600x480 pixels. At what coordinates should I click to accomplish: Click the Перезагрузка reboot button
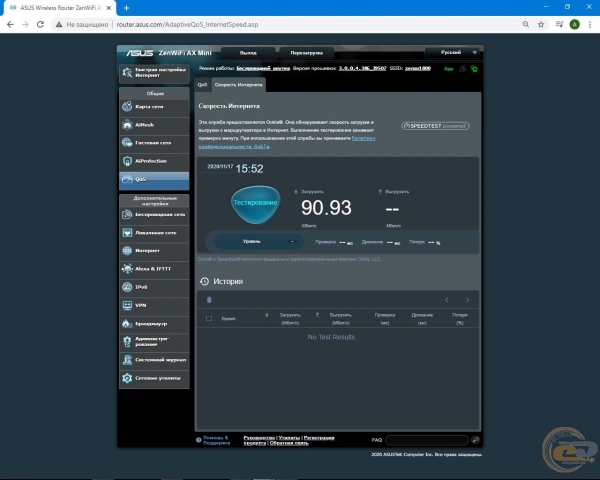[x=307, y=53]
